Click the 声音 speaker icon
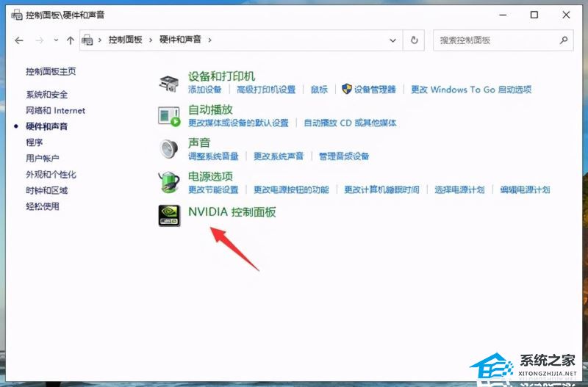The height and width of the screenshot is (387, 588). (170, 149)
